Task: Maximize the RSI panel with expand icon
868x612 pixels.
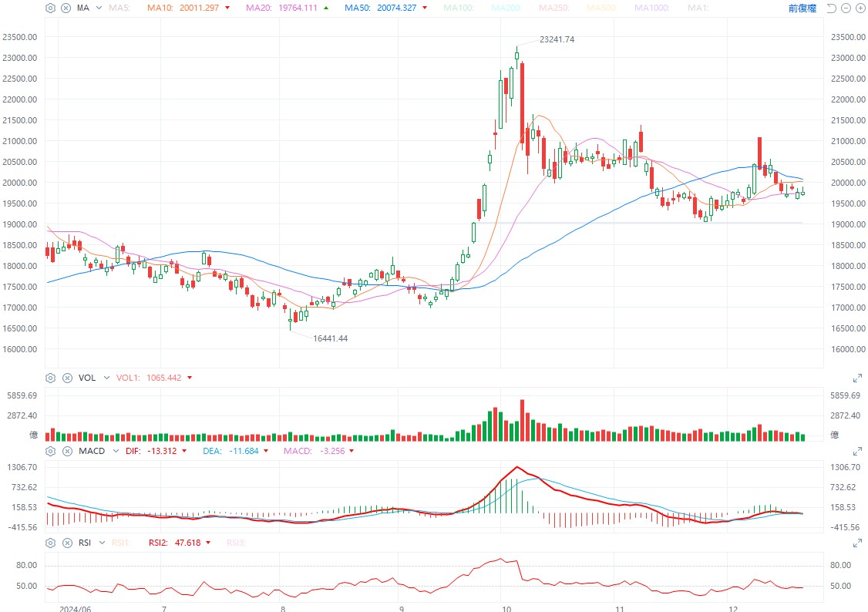Action: tap(857, 543)
